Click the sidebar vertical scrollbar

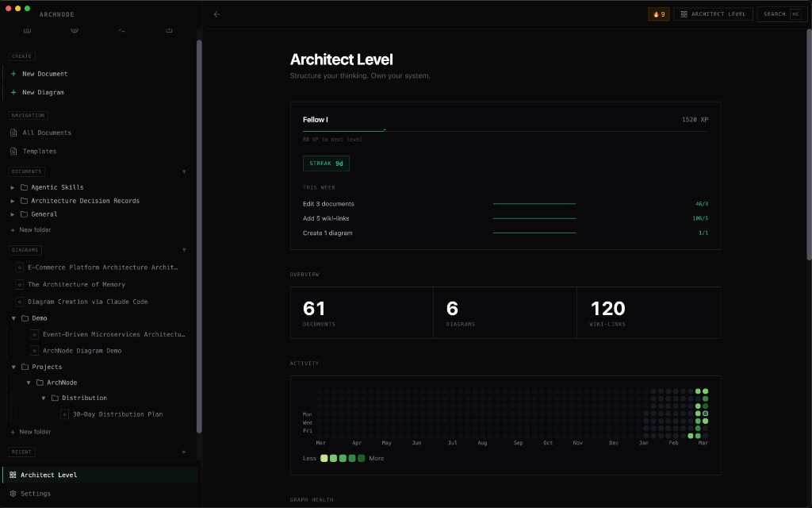(199, 236)
